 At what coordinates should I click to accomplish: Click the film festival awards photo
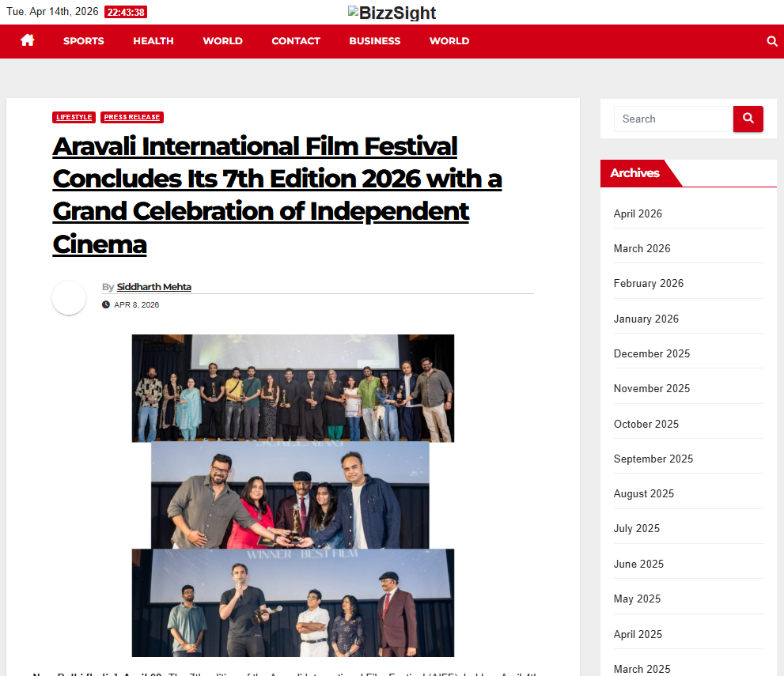pos(293,495)
